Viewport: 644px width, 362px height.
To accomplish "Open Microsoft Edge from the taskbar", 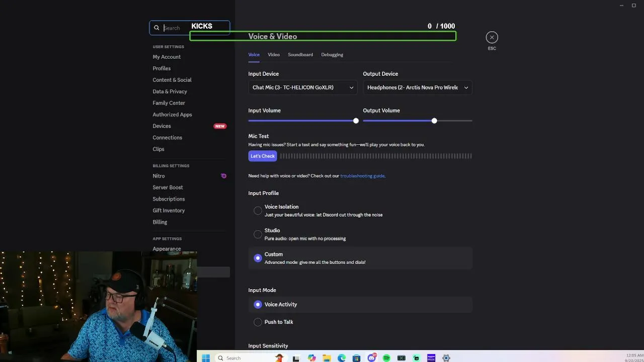I will (x=342, y=358).
